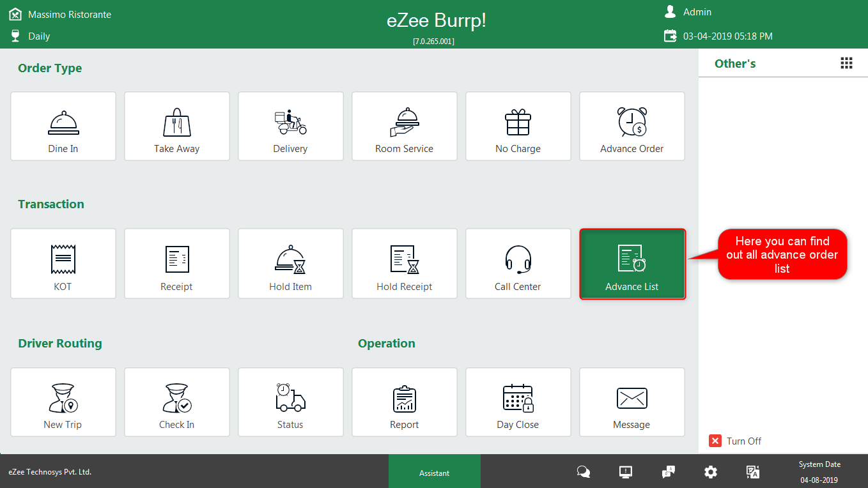View Hold Receipt transactions
Viewport: 868px width, 488px height.
405,264
